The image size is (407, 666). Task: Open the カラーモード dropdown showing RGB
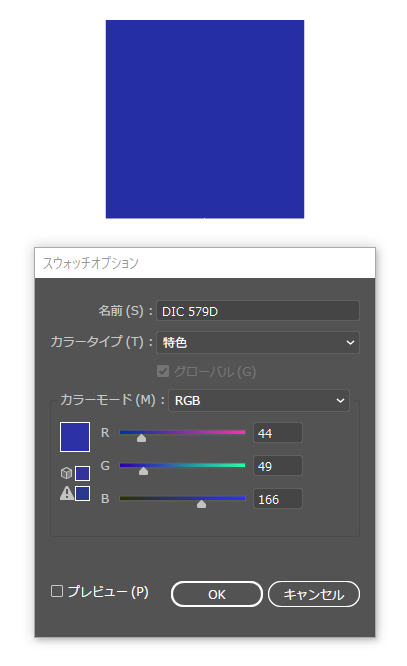pos(259,401)
